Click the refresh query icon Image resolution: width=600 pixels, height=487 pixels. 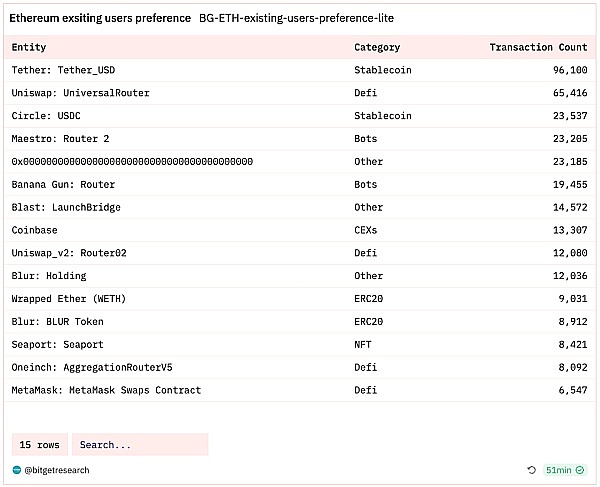click(532, 469)
